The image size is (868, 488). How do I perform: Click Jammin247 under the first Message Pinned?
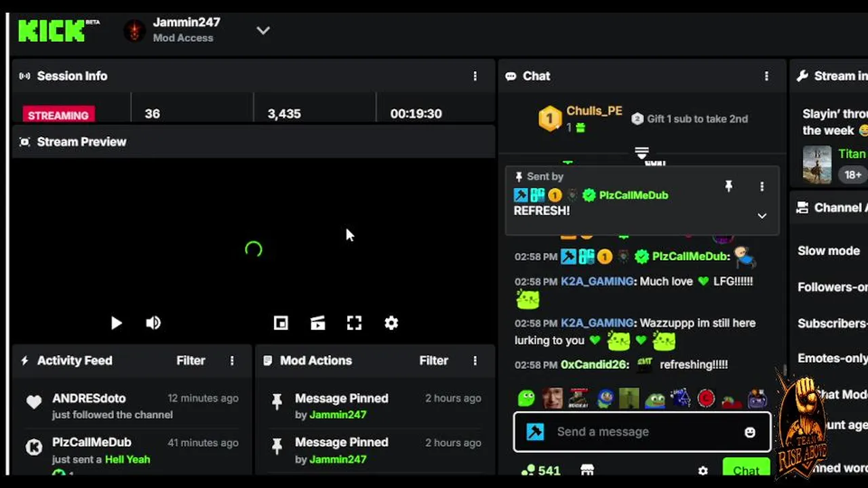click(x=338, y=415)
